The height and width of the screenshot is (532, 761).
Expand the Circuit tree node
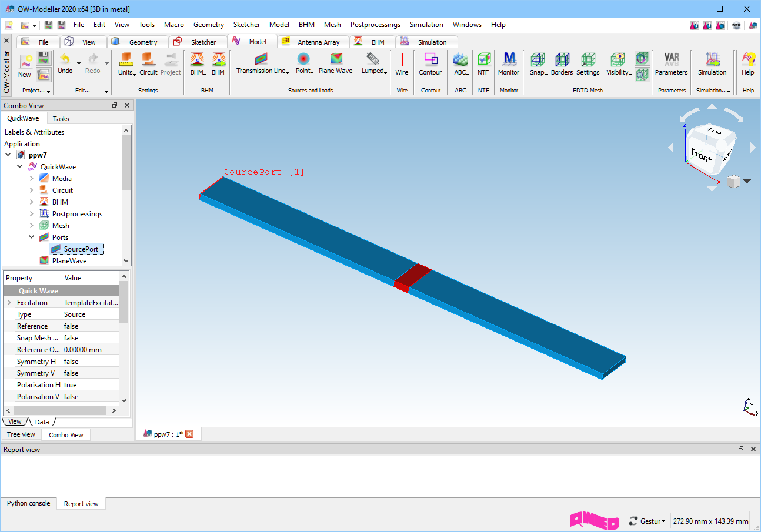[x=32, y=190]
